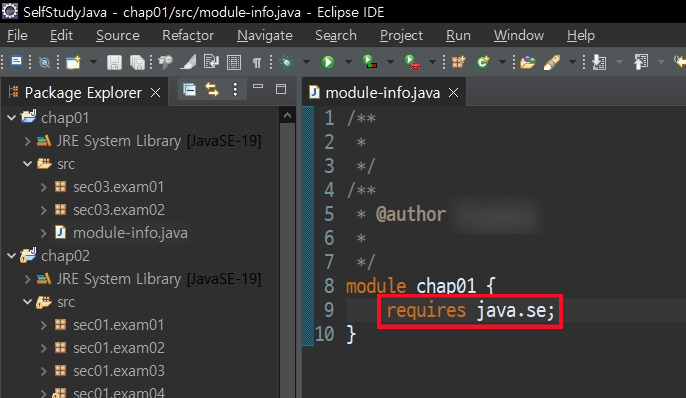Click the Save All icon
The image size is (686, 398).
(137, 63)
